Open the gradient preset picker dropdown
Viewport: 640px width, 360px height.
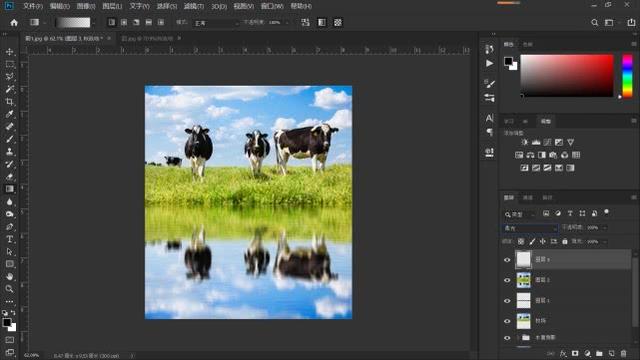(94, 22)
